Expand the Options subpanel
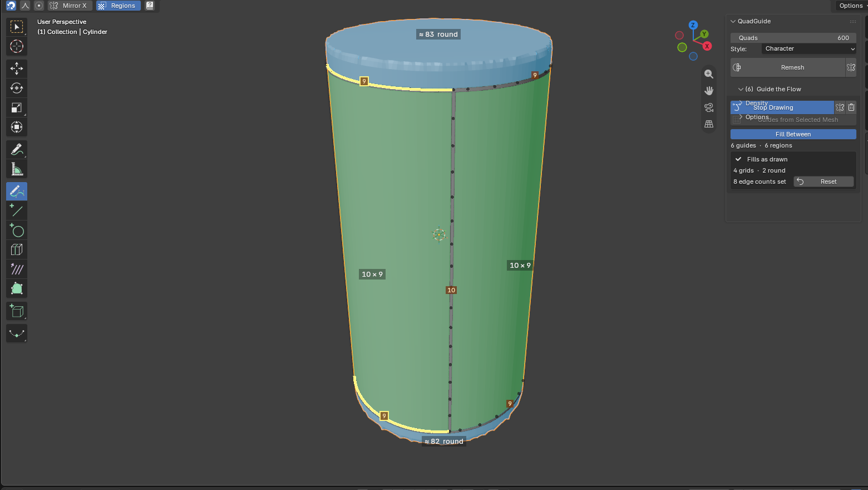Viewport: 868px width, 490px height. pos(741,117)
